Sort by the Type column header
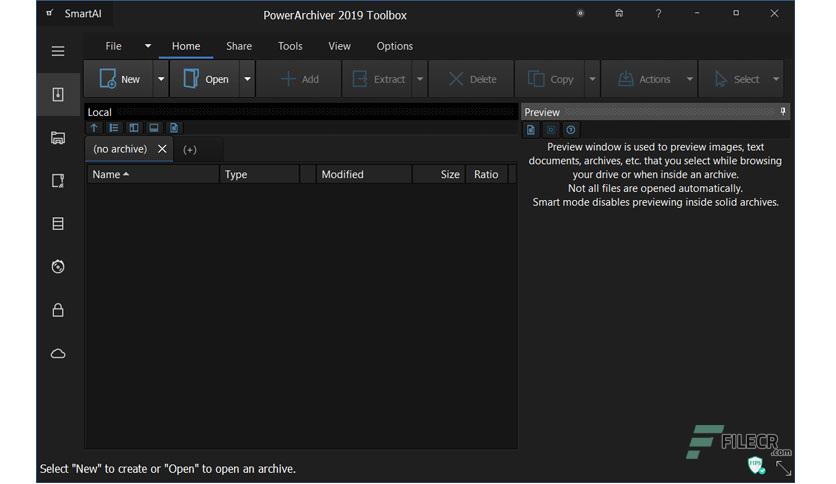This screenshot has width=836, height=484. (x=259, y=174)
